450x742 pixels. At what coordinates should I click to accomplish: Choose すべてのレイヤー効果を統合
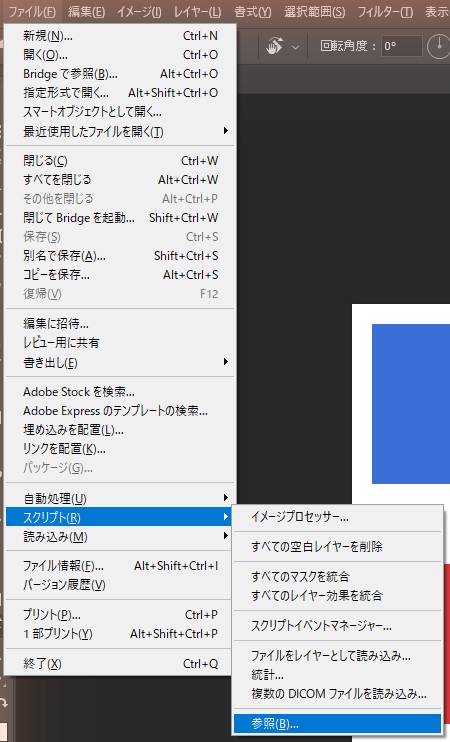click(x=337, y=595)
